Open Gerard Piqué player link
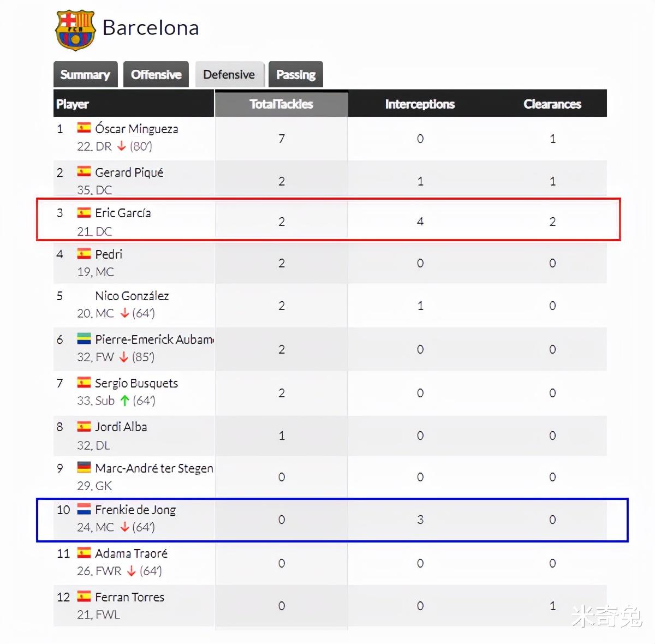The image size is (655, 644). [x=129, y=172]
